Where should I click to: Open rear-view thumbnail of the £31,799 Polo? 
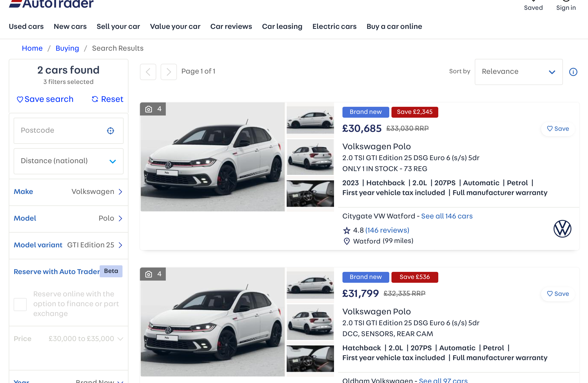[x=310, y=322]
